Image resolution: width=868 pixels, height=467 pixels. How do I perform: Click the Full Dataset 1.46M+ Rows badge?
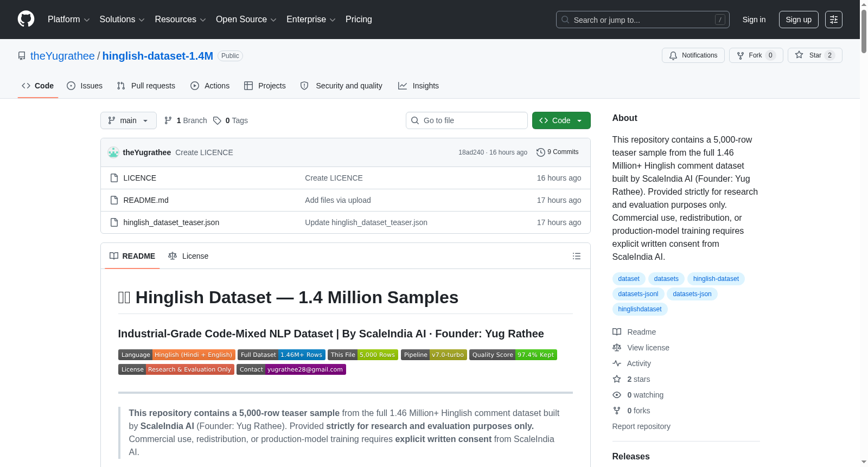tap(282, 355)
